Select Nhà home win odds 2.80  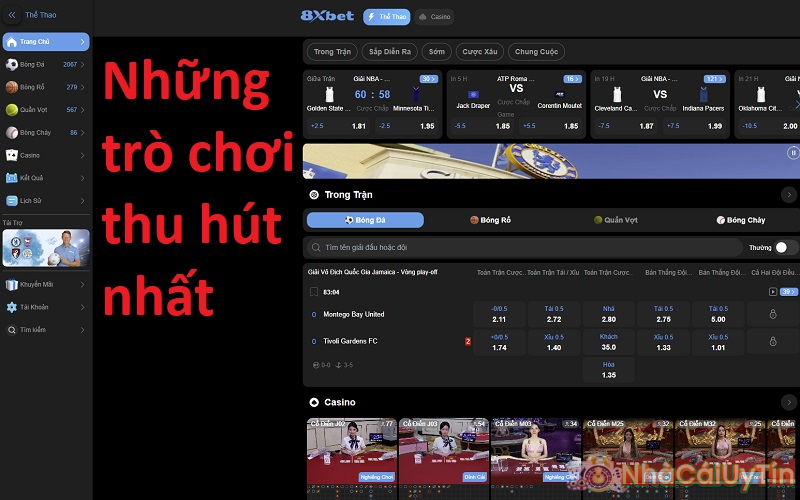pos(609,314)
